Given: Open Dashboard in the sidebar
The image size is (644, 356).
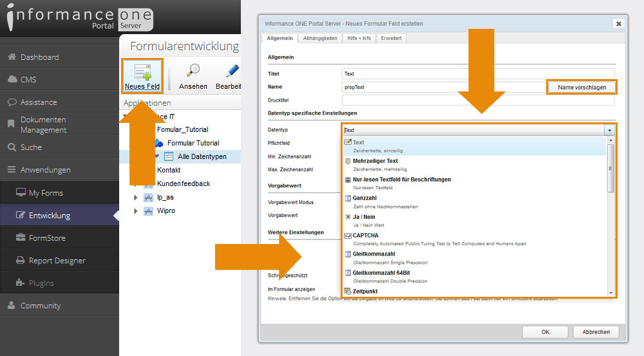Looking at the screenshot, I should click(x=59, y=57).
